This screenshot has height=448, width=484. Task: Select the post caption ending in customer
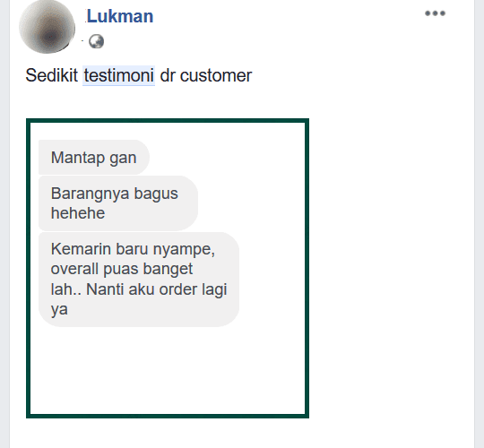click(139, 75)
